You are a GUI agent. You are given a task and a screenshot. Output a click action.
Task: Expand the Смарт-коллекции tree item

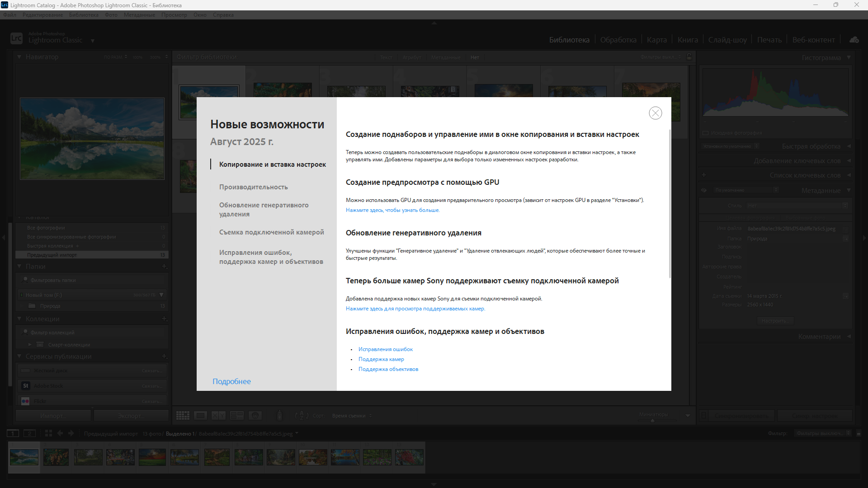tap(30, 344)
